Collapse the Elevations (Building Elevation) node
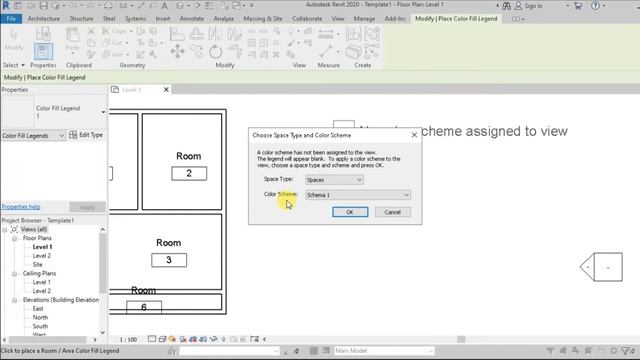The image size is (640, 360). [x=14, y=300]
